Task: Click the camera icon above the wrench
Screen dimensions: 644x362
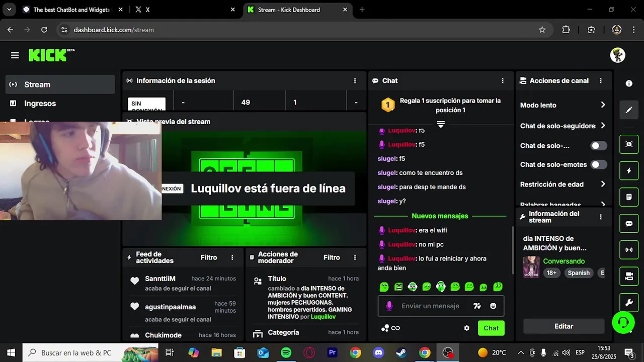Action: [x=629, y=276]
